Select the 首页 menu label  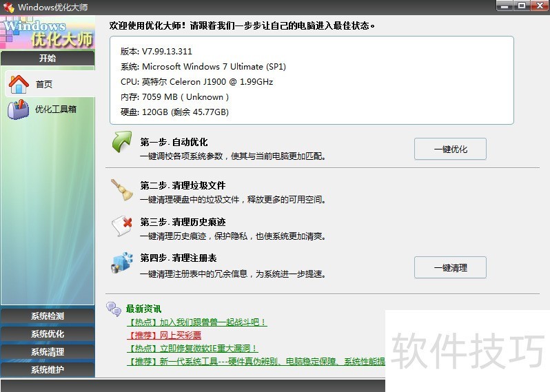[44, 84]
